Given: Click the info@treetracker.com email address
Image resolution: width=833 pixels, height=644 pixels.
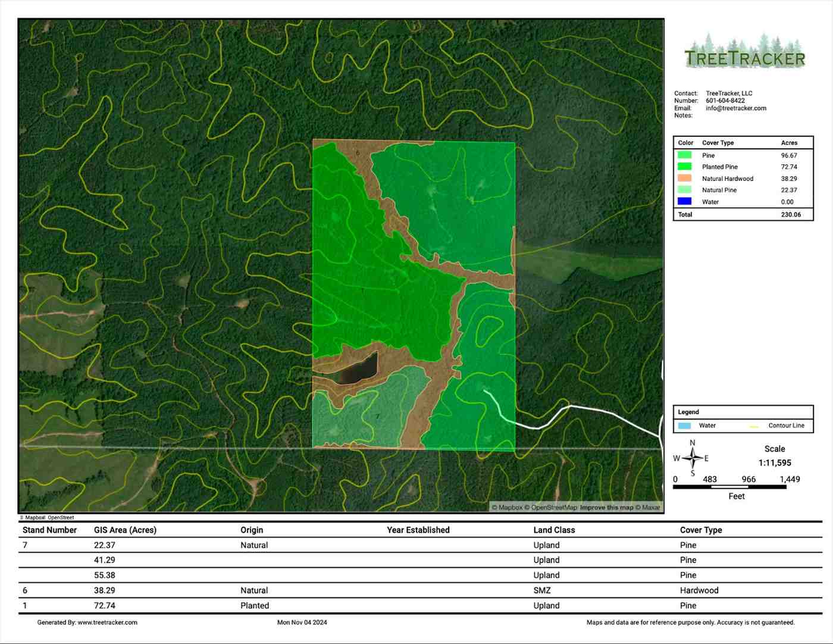Looking at the screenshot, I should point(736,108).
